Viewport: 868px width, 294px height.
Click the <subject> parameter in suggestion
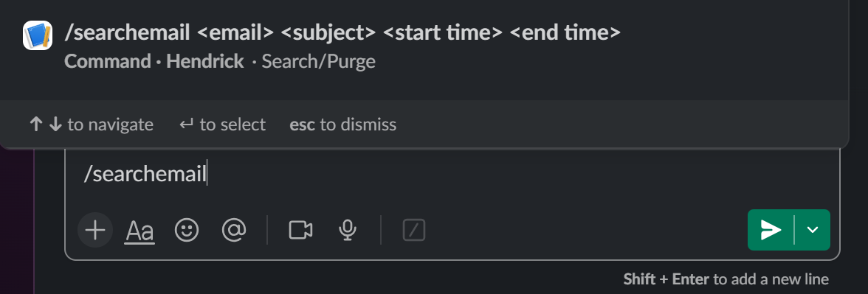pyautogui.click(x=328, y=32)
